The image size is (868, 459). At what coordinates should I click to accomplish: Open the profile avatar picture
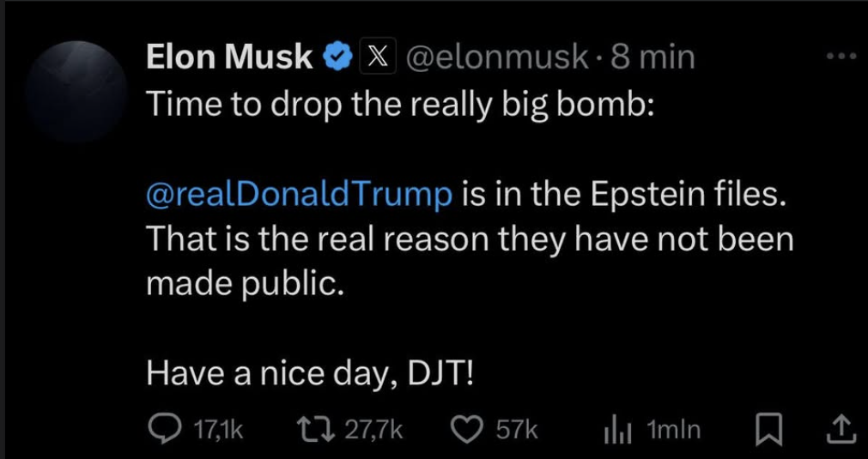click(76, 91)
